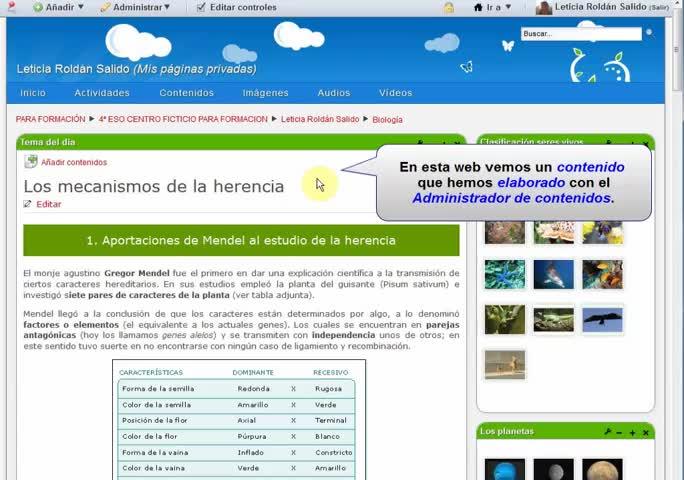Click the Los mecanismos de la herencia title

click(154, 186)
